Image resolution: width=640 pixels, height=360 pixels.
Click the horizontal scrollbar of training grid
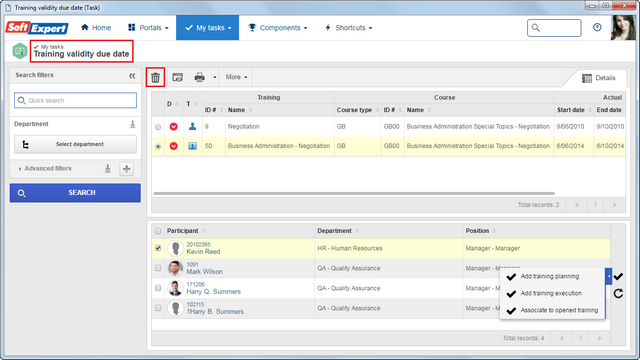point(354,193)
